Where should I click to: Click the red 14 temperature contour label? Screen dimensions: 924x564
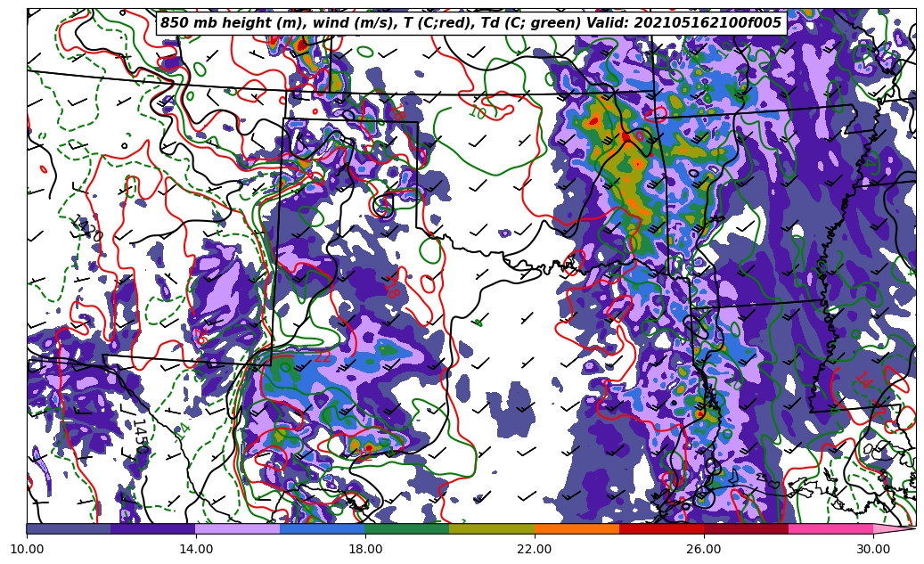pos(863,379)
